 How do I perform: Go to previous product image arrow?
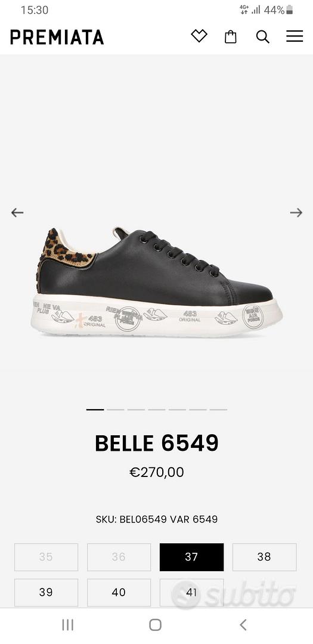pyautogui.click(x=17, y=212)
